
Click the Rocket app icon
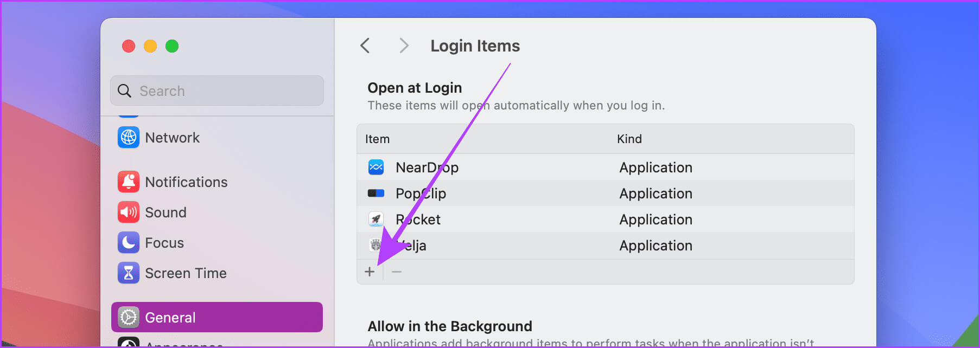(376, 220)
